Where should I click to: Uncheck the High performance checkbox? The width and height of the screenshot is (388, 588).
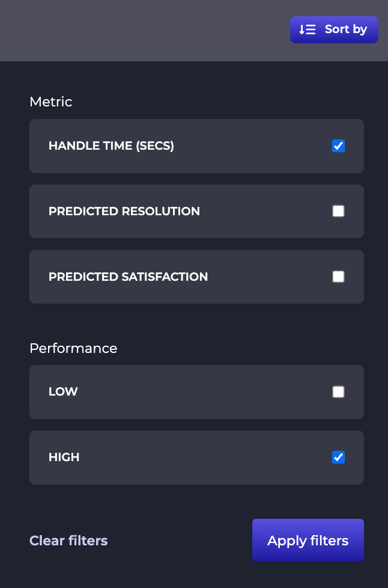point(338,457)
